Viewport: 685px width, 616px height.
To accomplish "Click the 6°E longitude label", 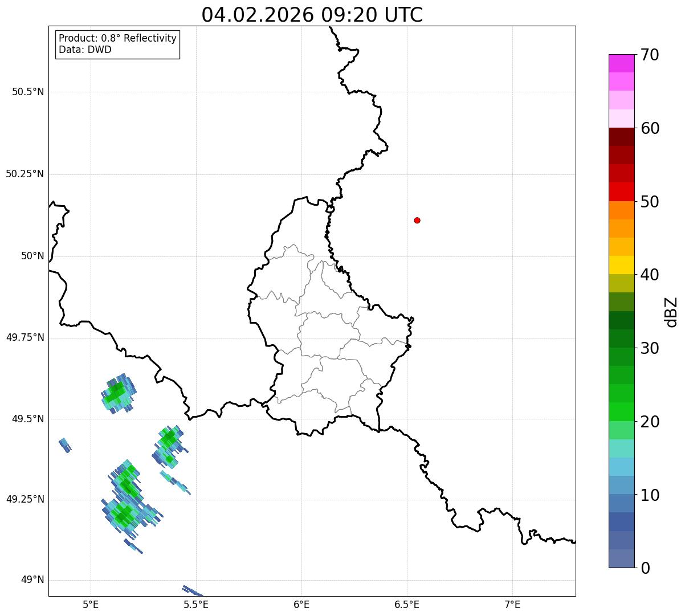I will coord(301,604).
